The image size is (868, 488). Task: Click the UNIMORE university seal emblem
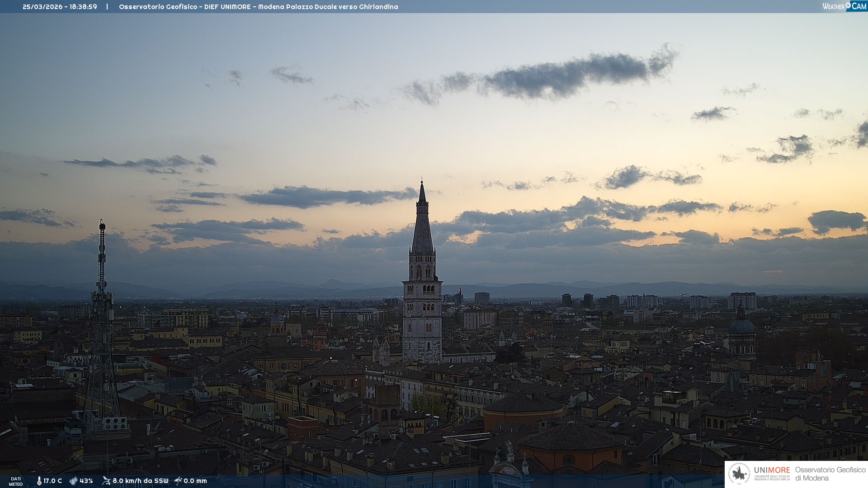coord(740,474)
